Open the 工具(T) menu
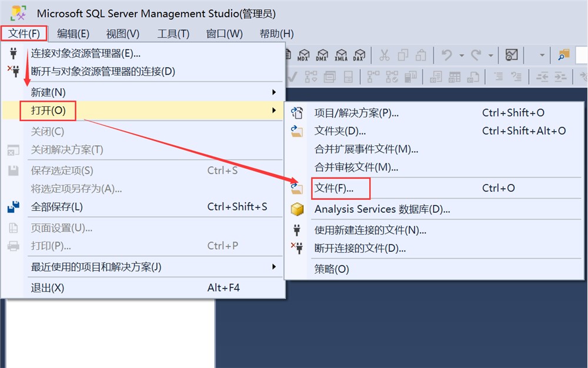Viewport: 588px width, 368px height. click(x=173, y=34)
